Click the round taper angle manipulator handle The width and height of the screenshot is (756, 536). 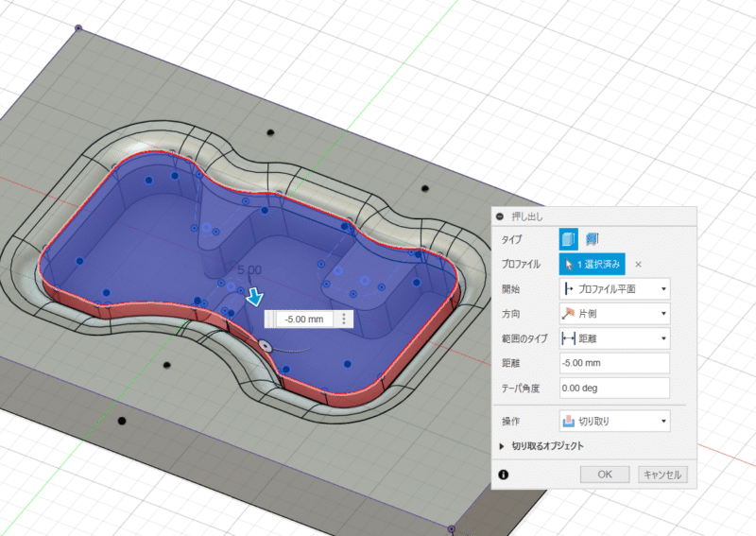click(x=266, y=347)
